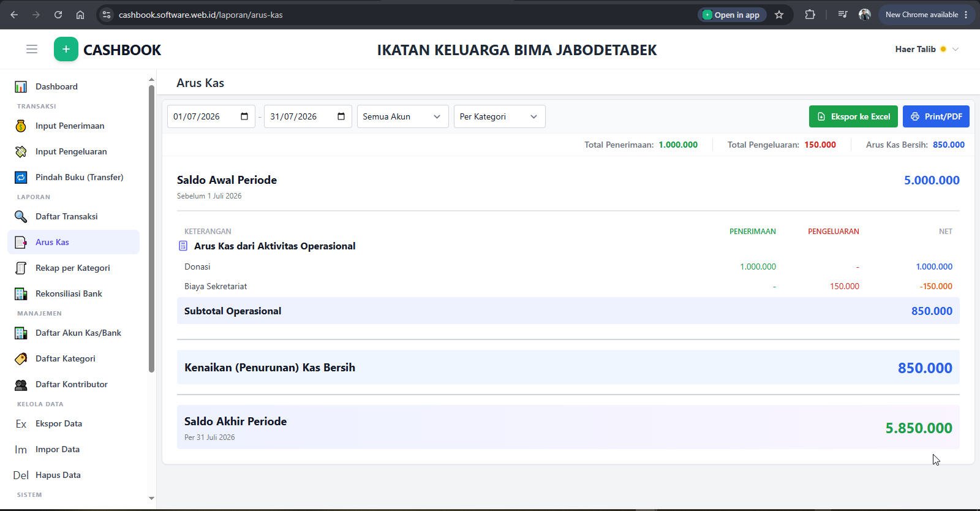Image resolution: width=980 pixels, height=511 pixels.
Task: Open Daftar Kategori page
Action: pyautogui.click(x=73, y=358)
